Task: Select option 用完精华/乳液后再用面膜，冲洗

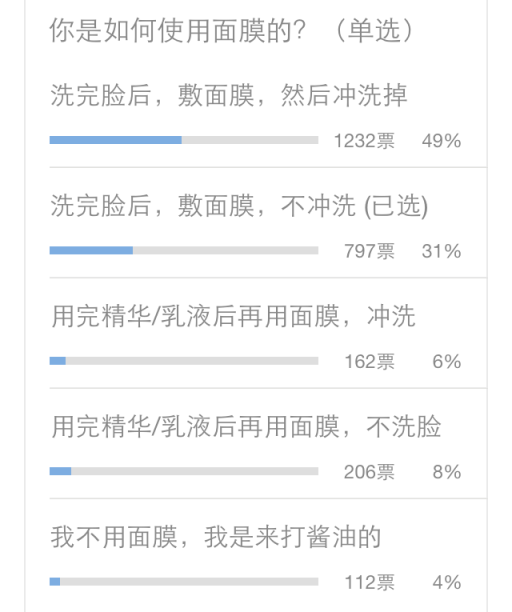Action: point(233,316)
